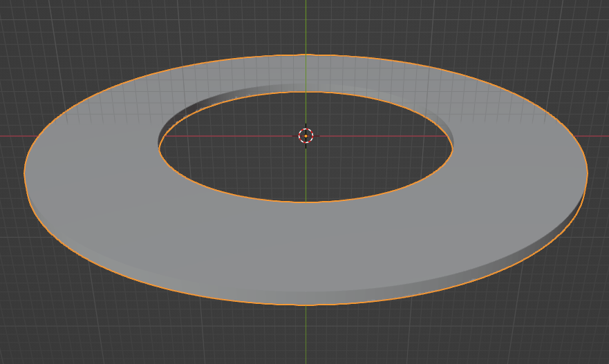Click the red X-axis line right of the ring
Viewport: 609px width, 364px height.
coord(598,135)
